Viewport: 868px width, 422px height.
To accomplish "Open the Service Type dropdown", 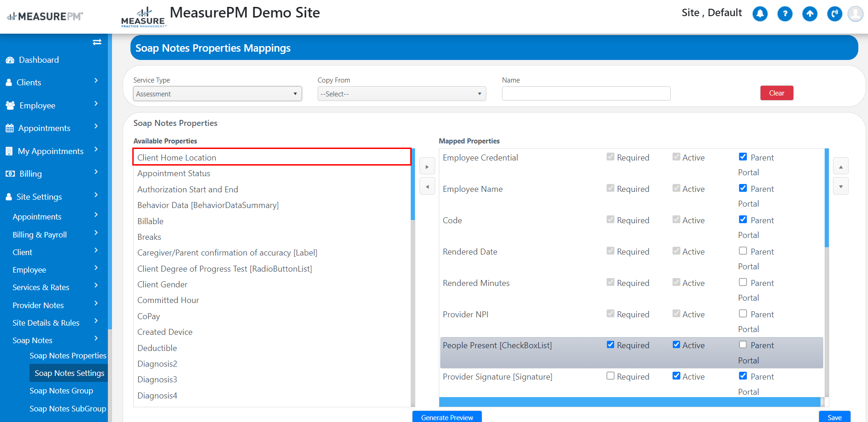I will pyautogui.click(x=218, y=94).
